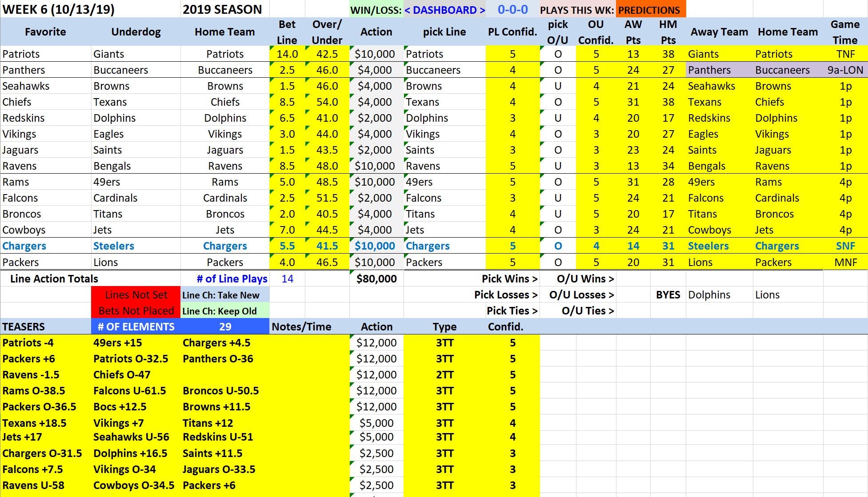Screen dimensions: 868x497
Task: Select the red Lines Not Set cell
Action: pyautogui.click(x=136, y=294)
